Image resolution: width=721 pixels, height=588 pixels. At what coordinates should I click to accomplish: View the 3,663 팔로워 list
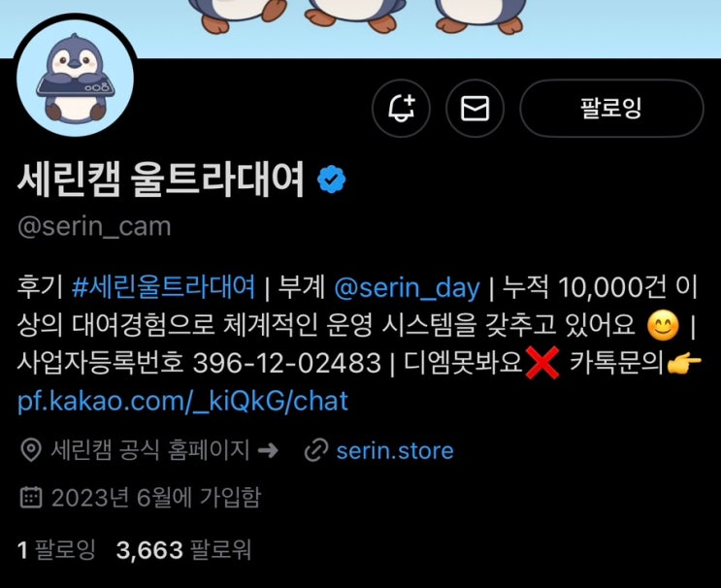(x=184, y=550)
